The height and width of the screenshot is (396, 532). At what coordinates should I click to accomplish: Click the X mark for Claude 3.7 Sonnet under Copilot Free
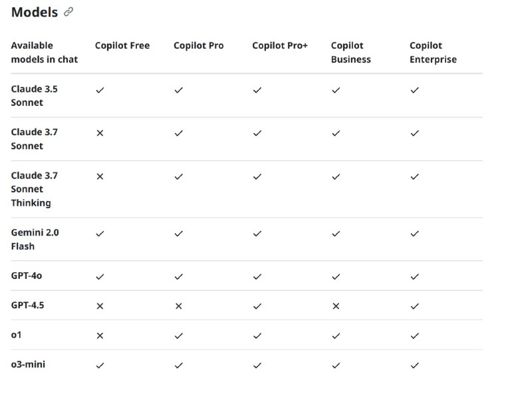100,133
